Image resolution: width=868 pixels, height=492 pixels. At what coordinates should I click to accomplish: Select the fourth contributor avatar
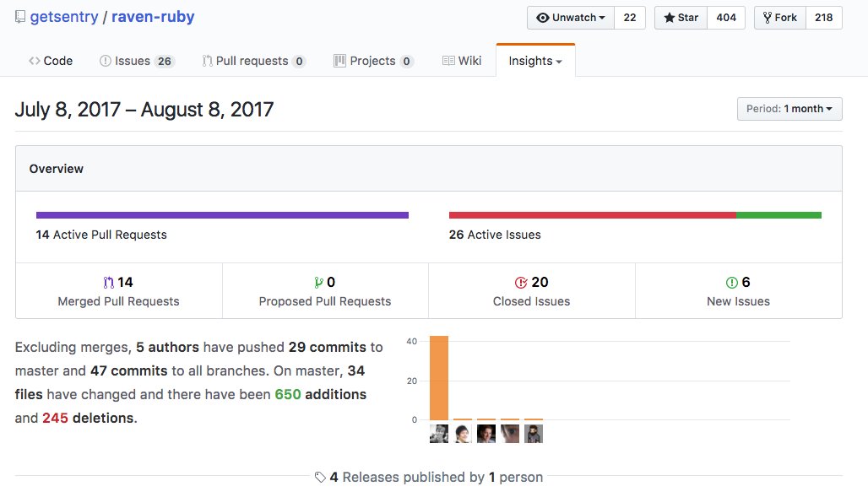click(x=510, y=434)
